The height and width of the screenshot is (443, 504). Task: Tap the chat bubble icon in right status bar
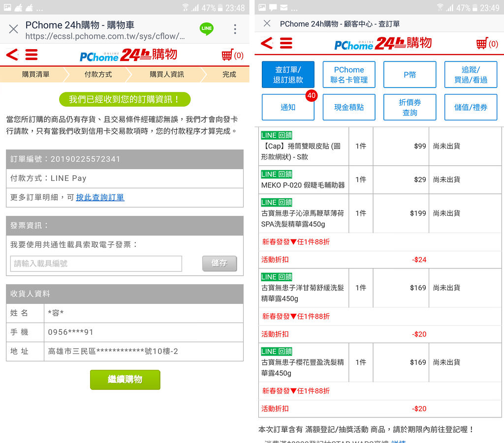coord(273,7)
